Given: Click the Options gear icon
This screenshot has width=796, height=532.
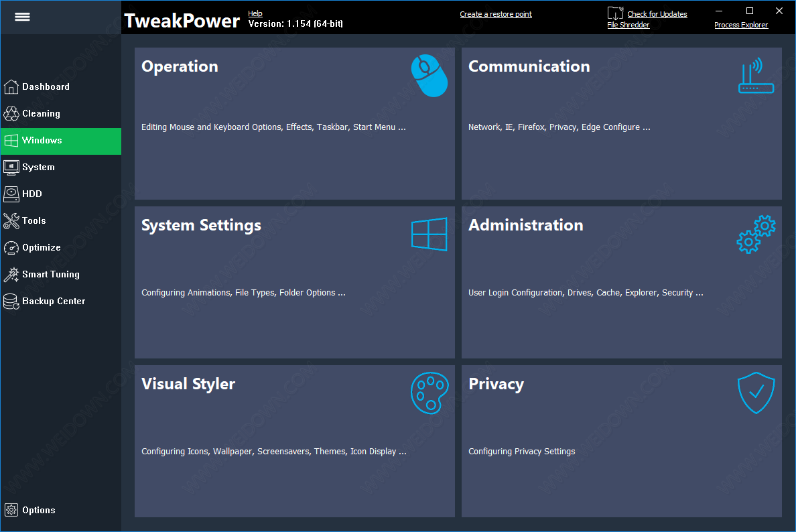Looking at the screenshot, I should click(11, 510).
